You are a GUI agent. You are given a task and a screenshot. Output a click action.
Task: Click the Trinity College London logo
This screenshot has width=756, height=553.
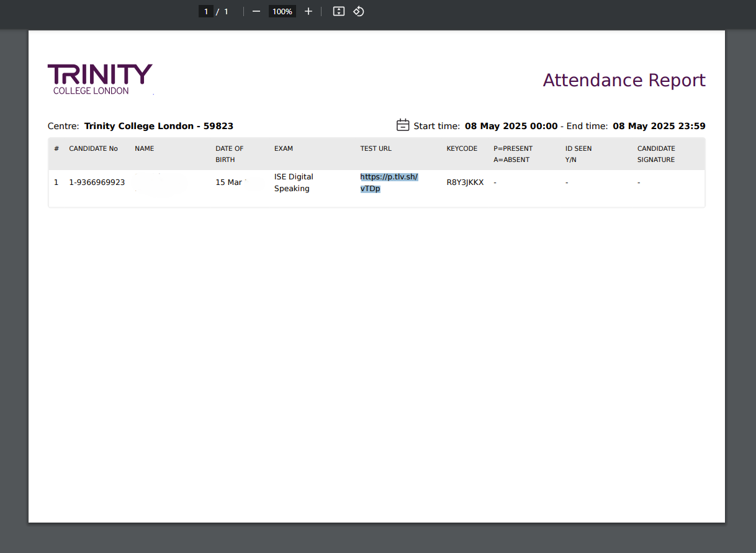pos(100,79)
